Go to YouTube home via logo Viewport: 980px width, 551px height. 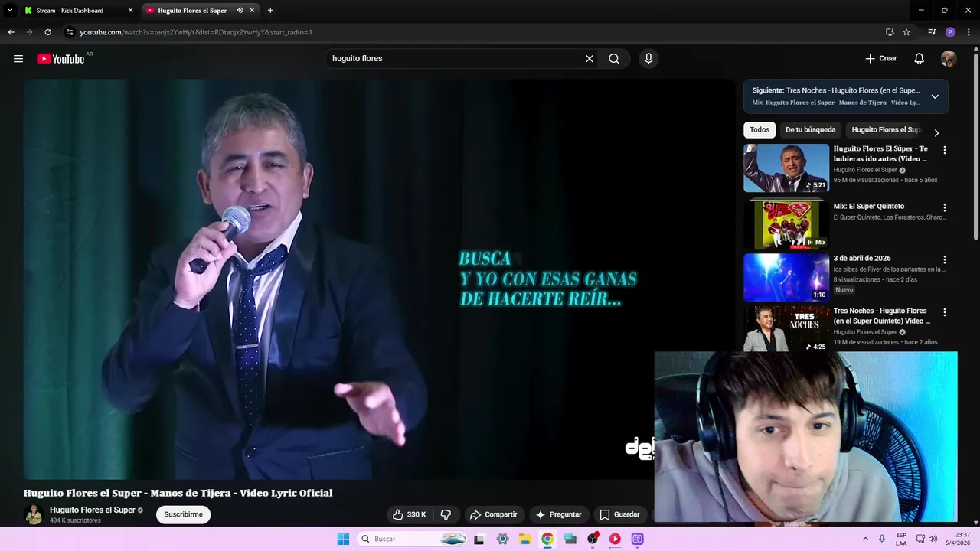click(x=60, y=59)
